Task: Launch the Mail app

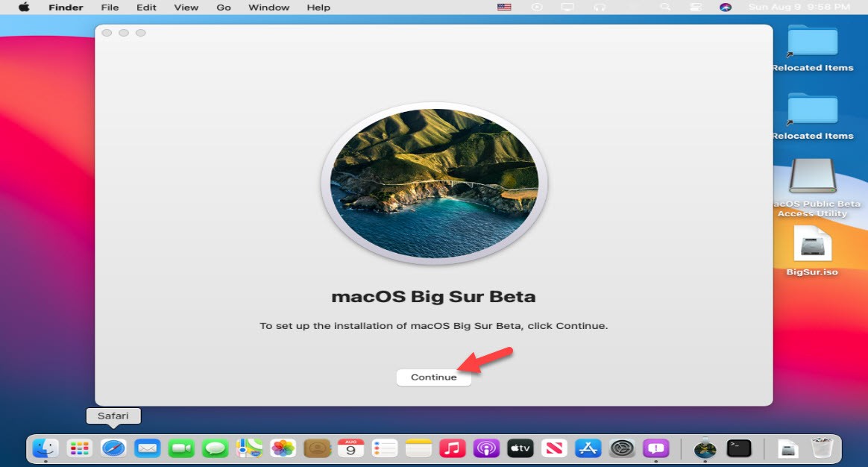Action: tap(147, 448)
